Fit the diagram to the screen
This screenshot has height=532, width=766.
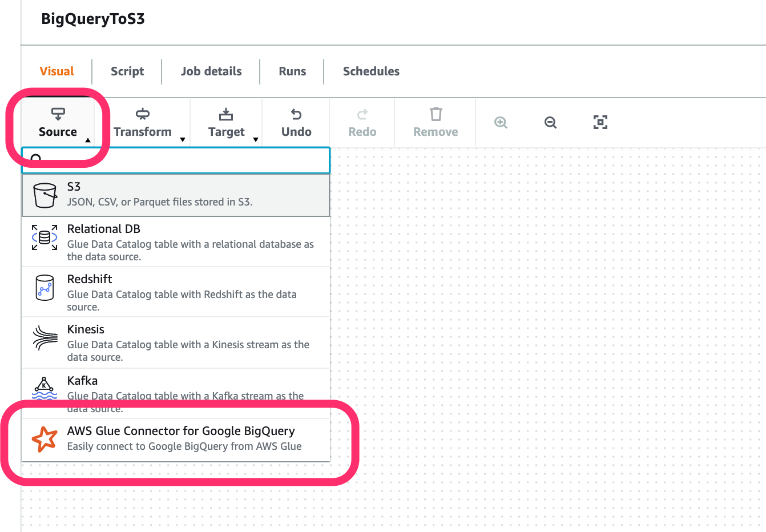pos(600,122)
